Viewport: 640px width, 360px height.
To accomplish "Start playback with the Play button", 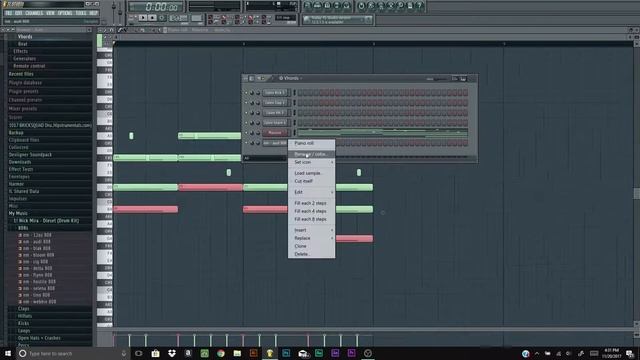I will point(142,18).
